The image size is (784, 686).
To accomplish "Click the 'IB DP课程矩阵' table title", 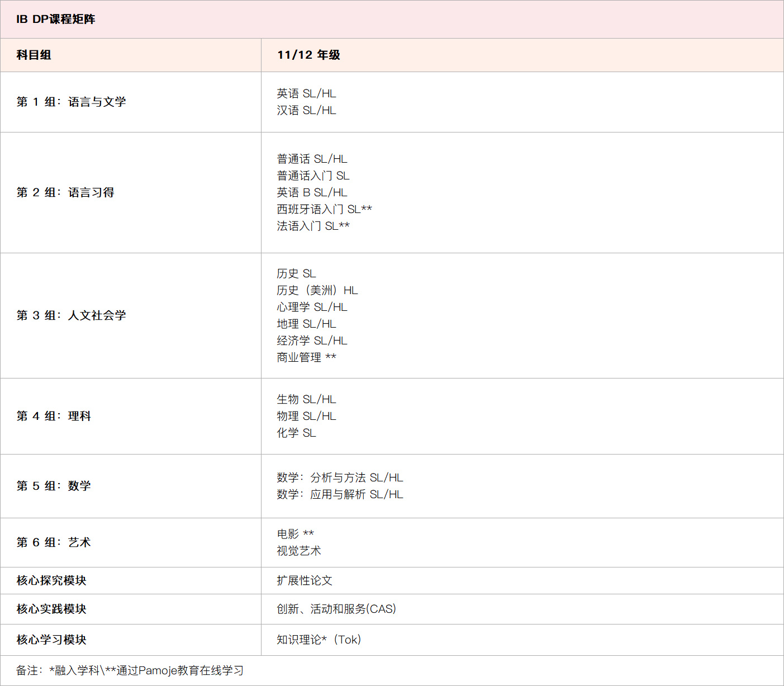I will [x=56, y=19].
